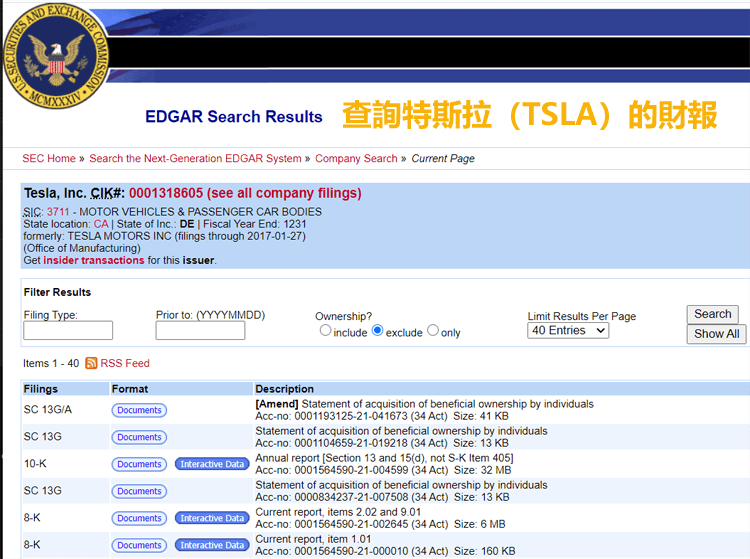This screenshot has height=559, width=750.
Task: Click the orange RSS Feed icon
Action: coord(92,363)
